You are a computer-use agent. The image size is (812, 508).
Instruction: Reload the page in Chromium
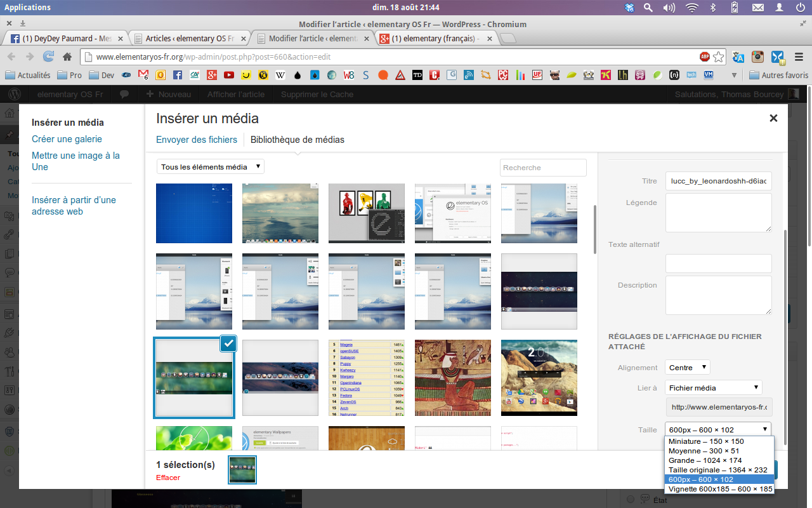[x=48, y=57]
